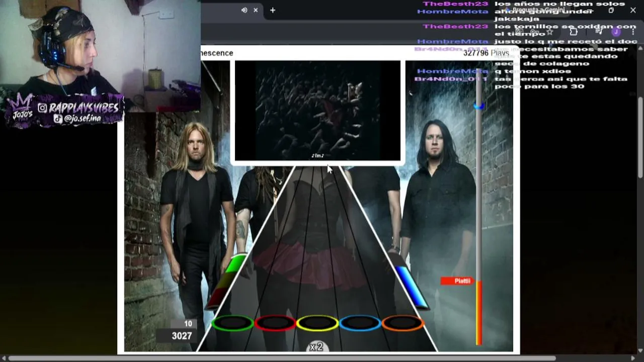Click the Pregunta a Gemini button
The width and height of the screenshot is (644, 362).
[x=534, y=10]
